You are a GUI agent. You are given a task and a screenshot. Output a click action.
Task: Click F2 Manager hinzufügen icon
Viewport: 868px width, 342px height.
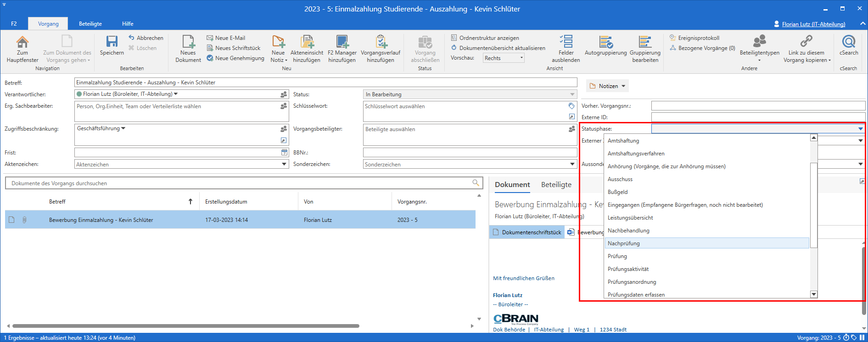(342, 42)
